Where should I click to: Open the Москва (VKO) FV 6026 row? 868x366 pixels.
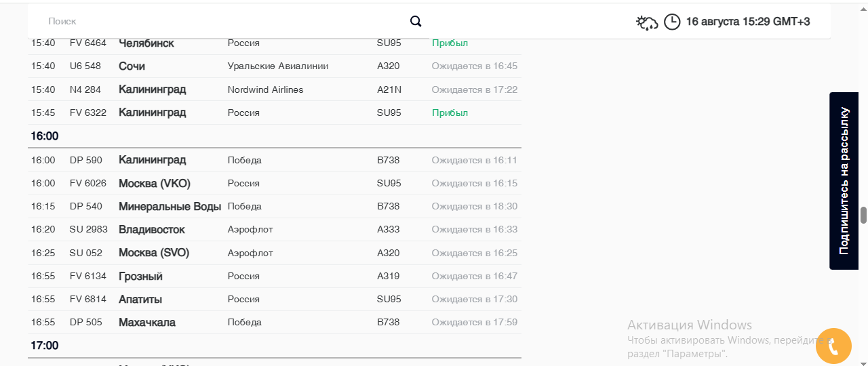[x=275, y=184]
